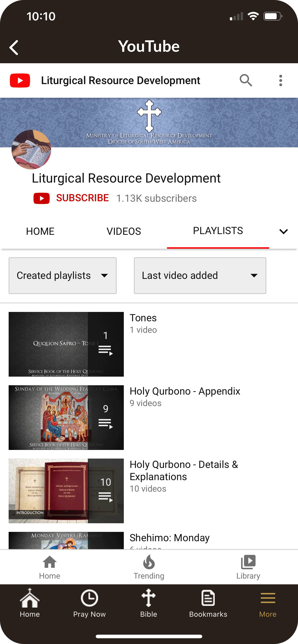298x644 pixels.
Task: Tap the Tones playlist queue icon
Action: [x=105, y=350]
